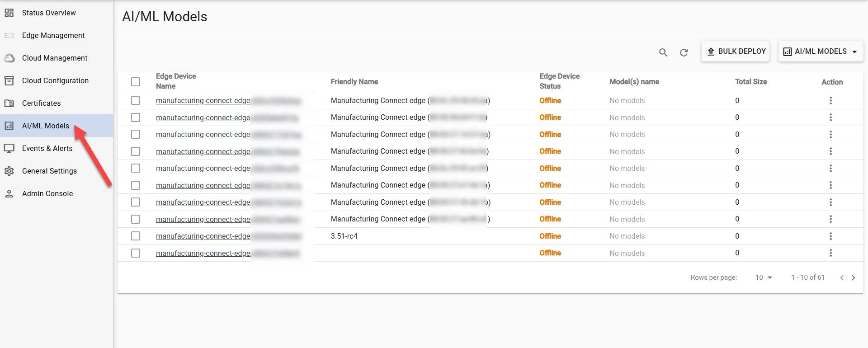The image size is (868, 348).
Task: Open the action menu for the row with blank friendly name
Action: click(830, 253)
